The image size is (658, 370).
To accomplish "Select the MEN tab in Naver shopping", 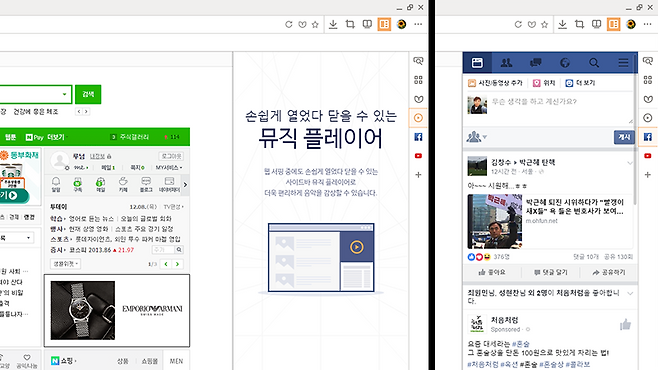I will tap(176, 361).
